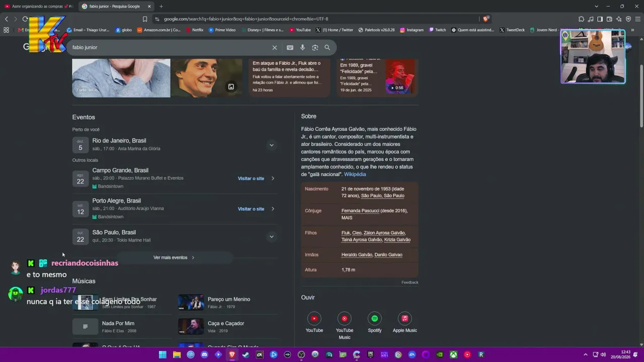The width and height of the screenshot is (644, 362).
Task: Go back with the browser back arrow
Action: pyautogui.click(x=7, y=19)
